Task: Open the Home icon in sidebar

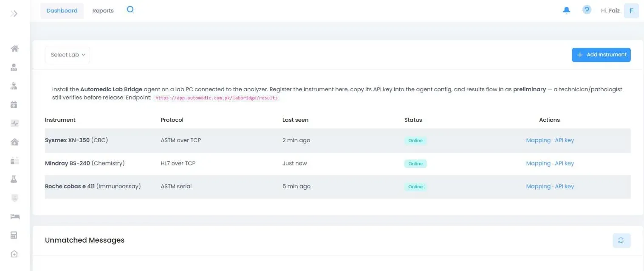Action: 14,48
